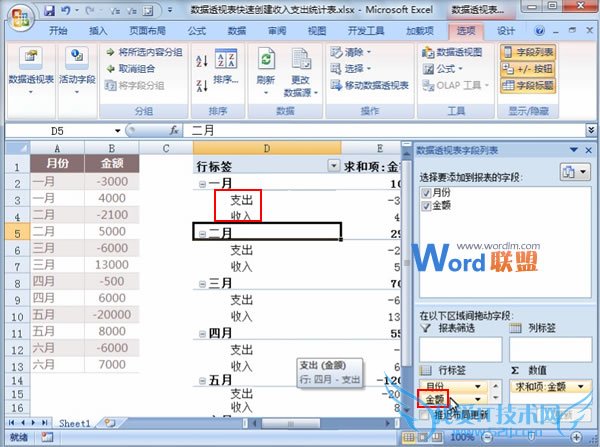Open the Excel help question mark icon
The height and width of the screenshot is (447, 600).
[539, 31]
